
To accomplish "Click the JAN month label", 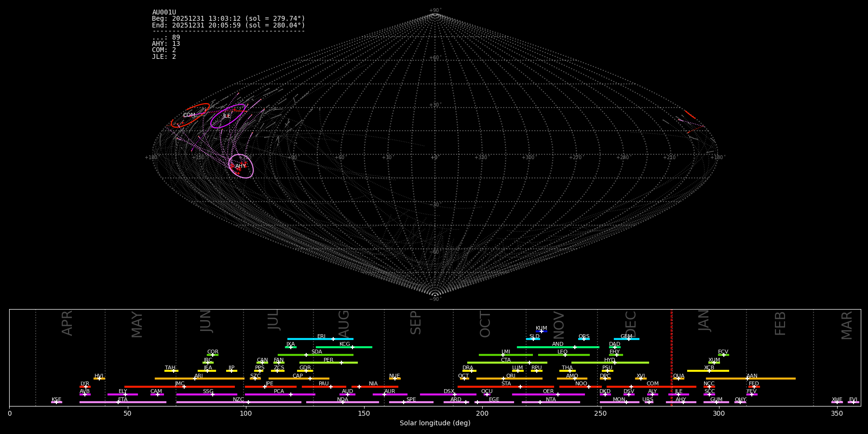I will click(704, 321).
